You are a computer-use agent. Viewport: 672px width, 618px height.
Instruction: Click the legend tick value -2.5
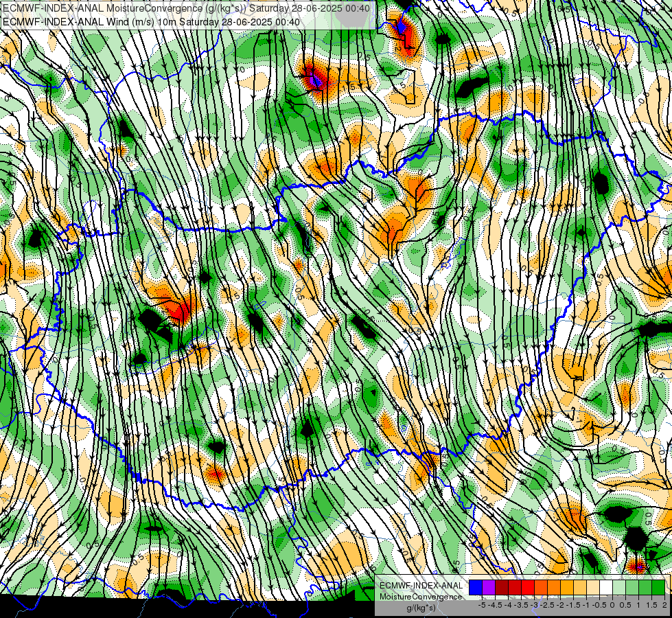[547, 605]
